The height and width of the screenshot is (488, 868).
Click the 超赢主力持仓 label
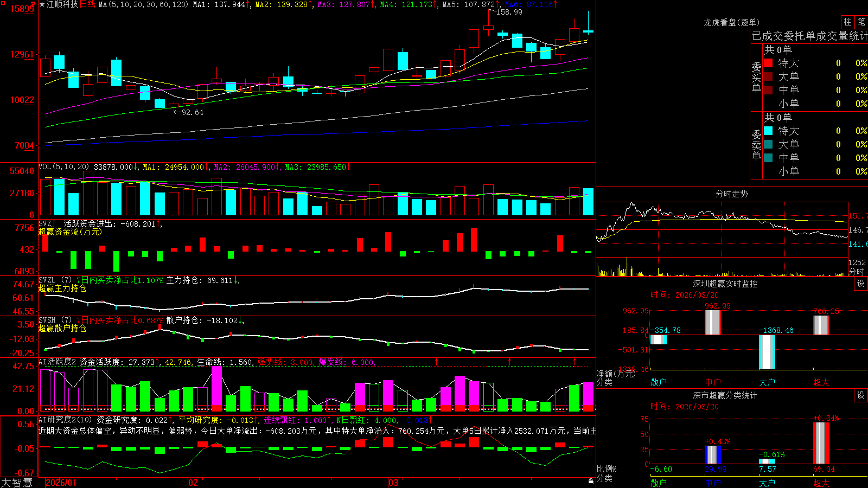pos(62,288)
